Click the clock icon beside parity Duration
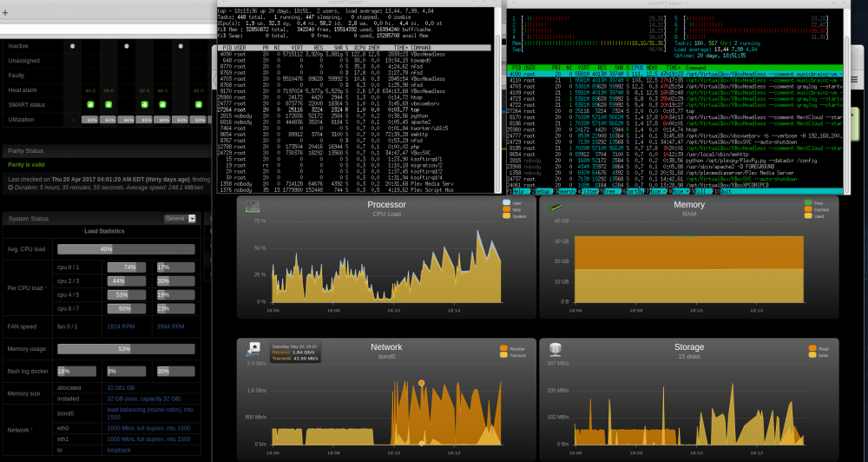 click(x=10, y=188)
